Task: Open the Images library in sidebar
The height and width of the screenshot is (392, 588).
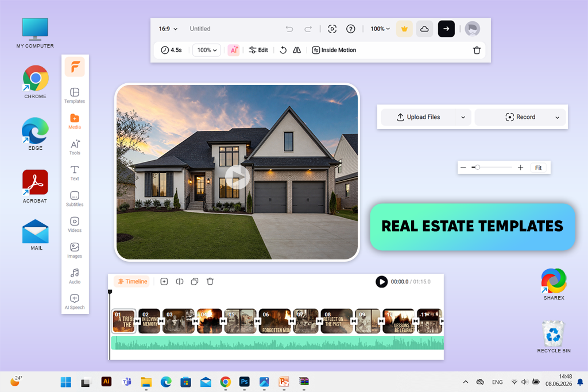Action: point(75,251)
